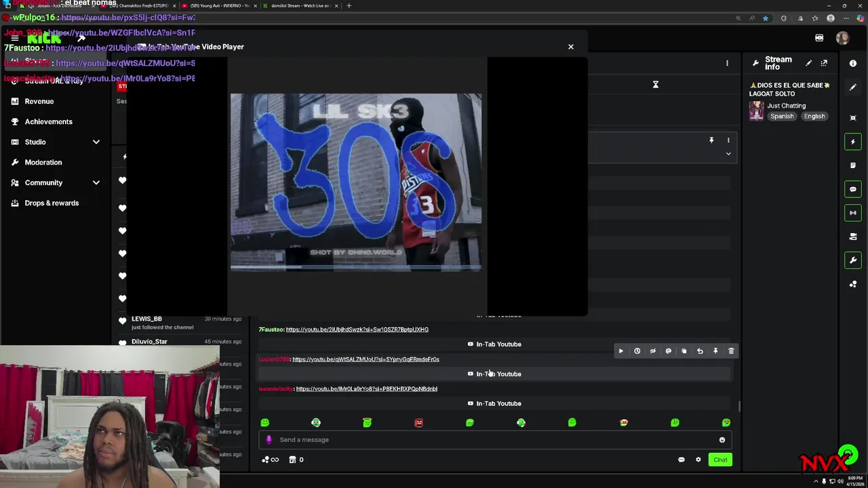This screenshot has width=868, height=488.
Task: Open the kebab menu on the chat panel header
Action: [727, 63]
